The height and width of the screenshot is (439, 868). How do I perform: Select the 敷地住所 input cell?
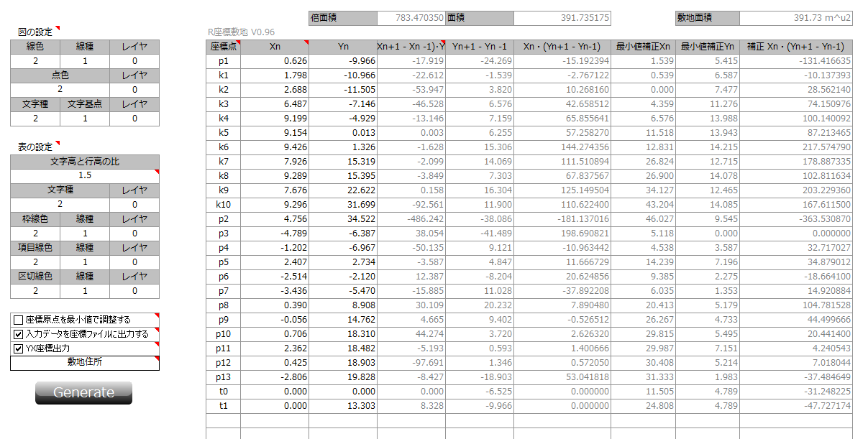[x=84, y=363]
